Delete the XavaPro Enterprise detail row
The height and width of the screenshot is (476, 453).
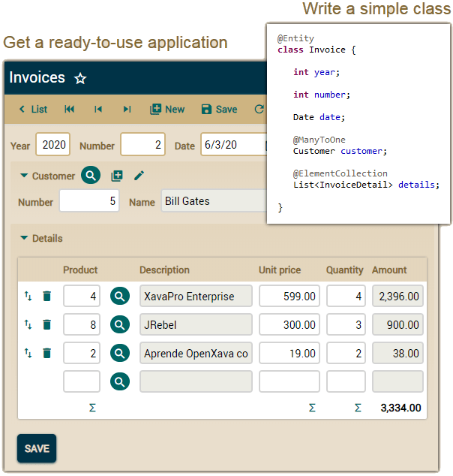pyautogui.click(x=47, y=297)
